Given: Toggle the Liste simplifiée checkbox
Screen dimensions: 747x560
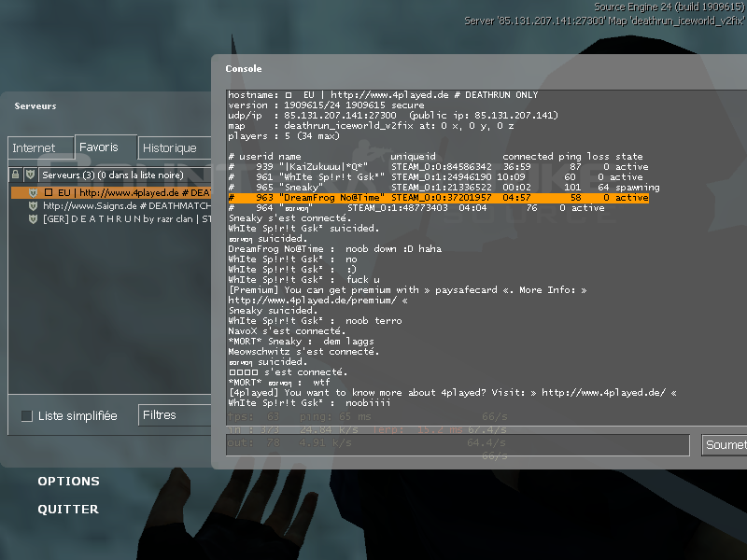Looking at the screenshot, I should point(26,416).
